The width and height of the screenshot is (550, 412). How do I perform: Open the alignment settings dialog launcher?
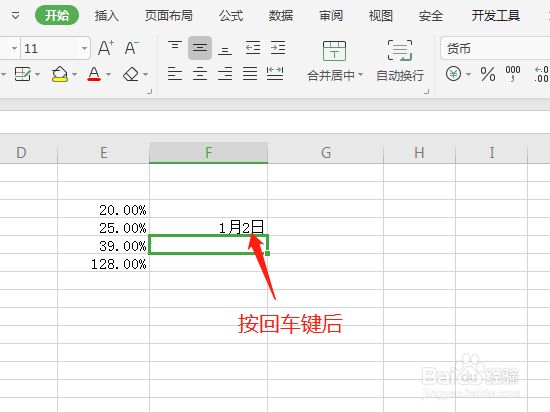tap(427, 92)
